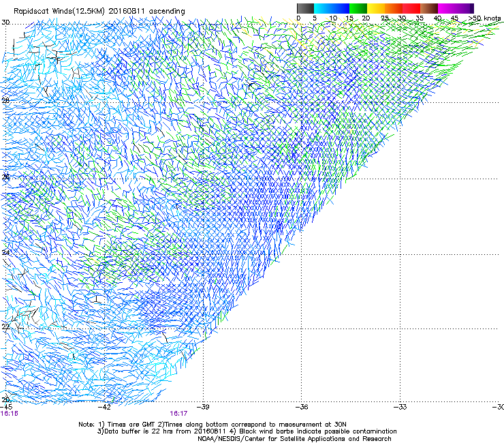Click the 'NOAA/NESDIS/Center for Satellite Applications and Research' credit
Screen dimensions: 504x443
tap(294, 439)
